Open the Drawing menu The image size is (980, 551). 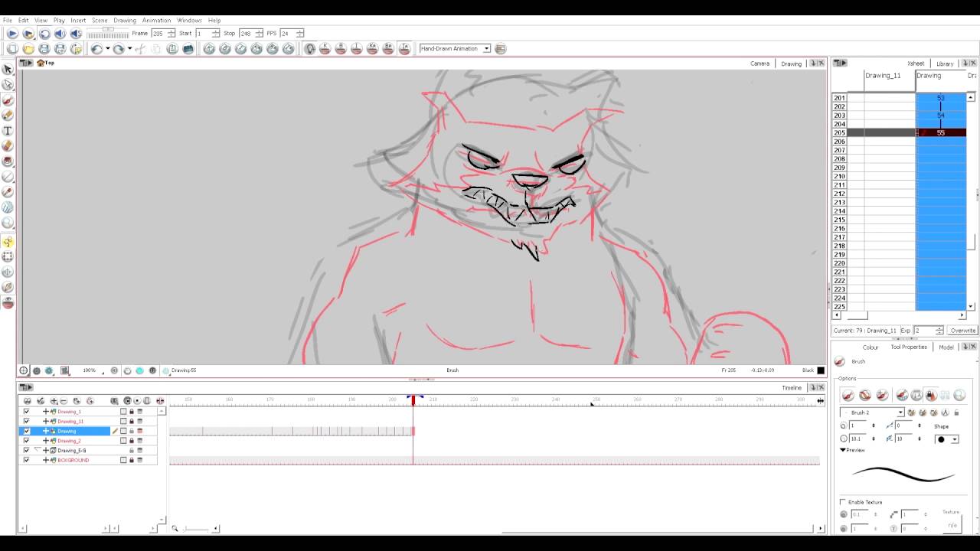click(124, 21)
